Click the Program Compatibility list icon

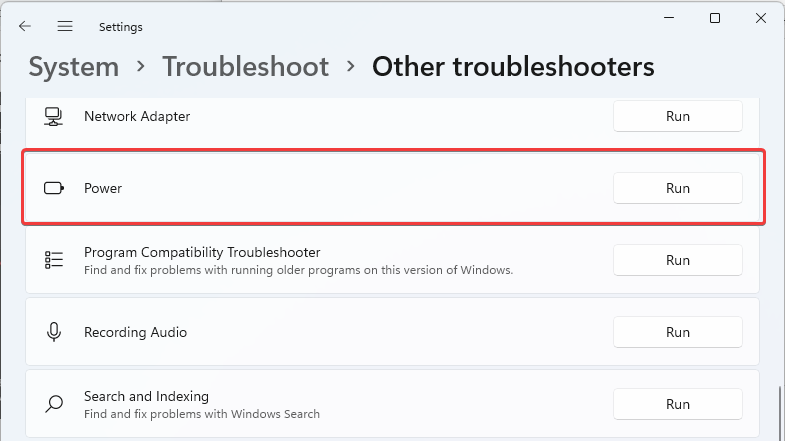pyautogui.click(x=54, y=260)
